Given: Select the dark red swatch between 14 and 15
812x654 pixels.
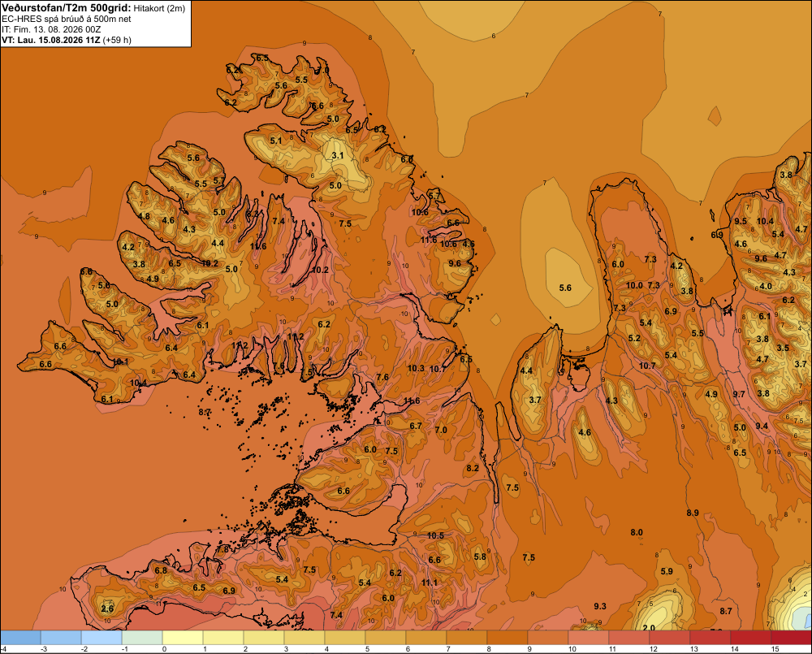Looking at the screenshot, I should [751, 638].
